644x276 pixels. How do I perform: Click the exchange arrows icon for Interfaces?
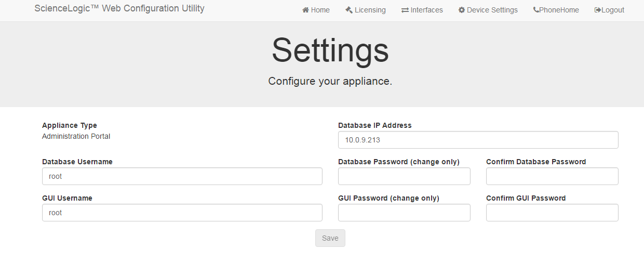click(405, 10)
